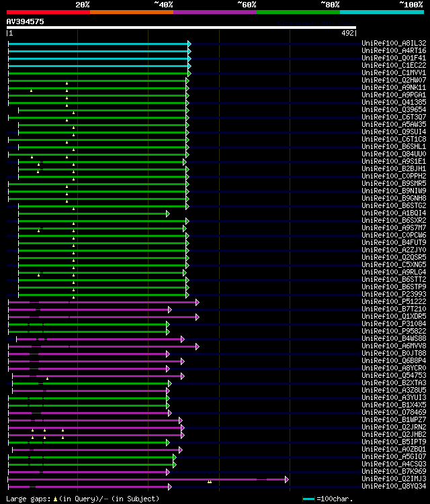Click the cyan ~100% identity color bar
Viewport: 430px width, 504px height.
click(x=382, y=12)
